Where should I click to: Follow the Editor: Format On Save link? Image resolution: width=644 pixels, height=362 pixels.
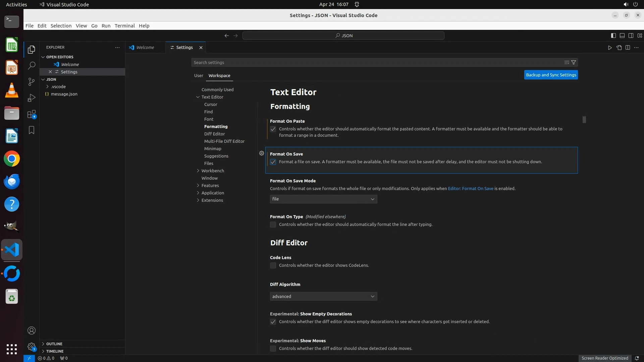click(x=470, y=188)
